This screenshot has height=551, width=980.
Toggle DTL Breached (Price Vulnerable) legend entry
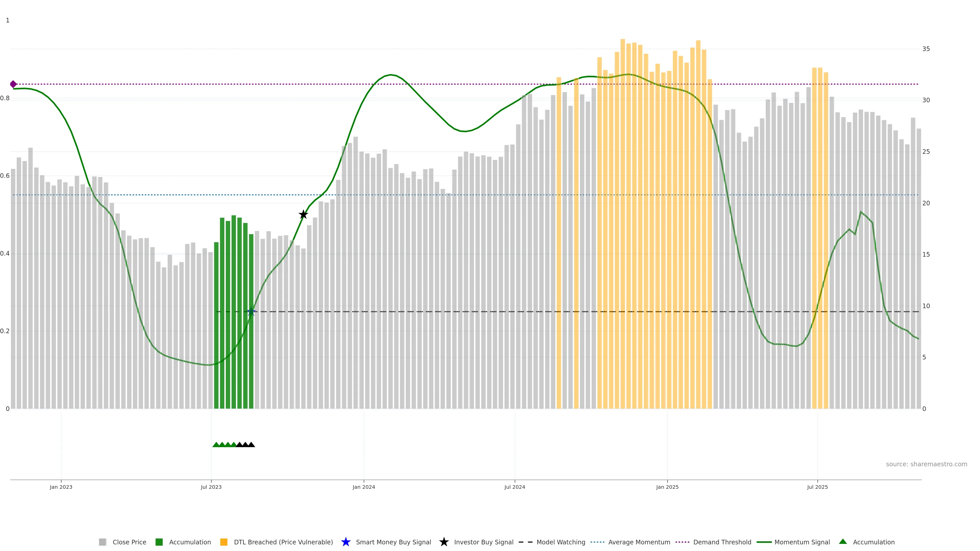tap(283, 542)
